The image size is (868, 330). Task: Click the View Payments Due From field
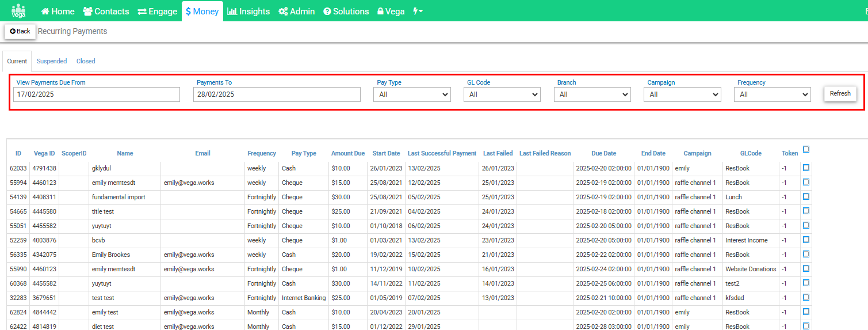[97, 94]
